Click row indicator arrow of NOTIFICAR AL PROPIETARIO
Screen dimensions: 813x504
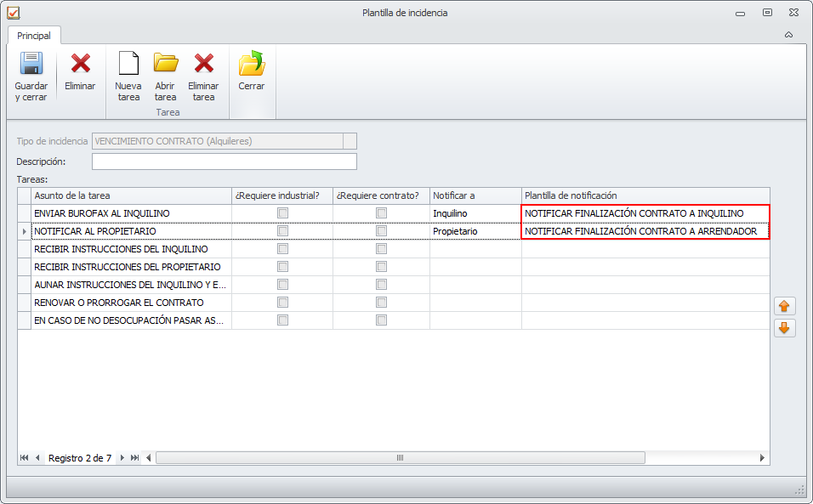[x=25, y=231]
